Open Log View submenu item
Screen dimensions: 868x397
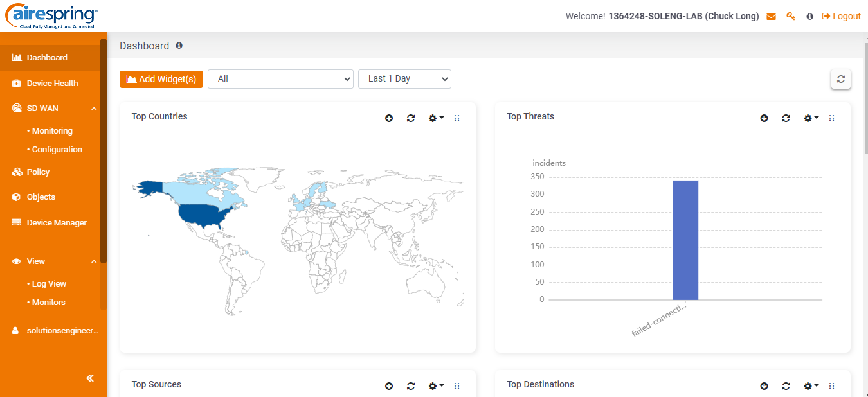49,284
